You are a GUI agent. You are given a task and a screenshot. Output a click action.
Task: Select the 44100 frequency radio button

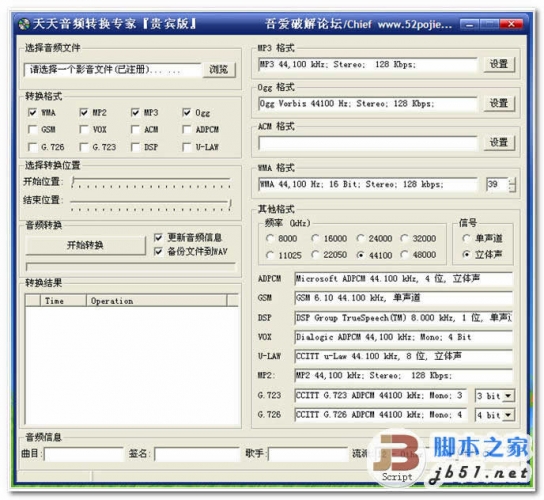pos(360,255)
